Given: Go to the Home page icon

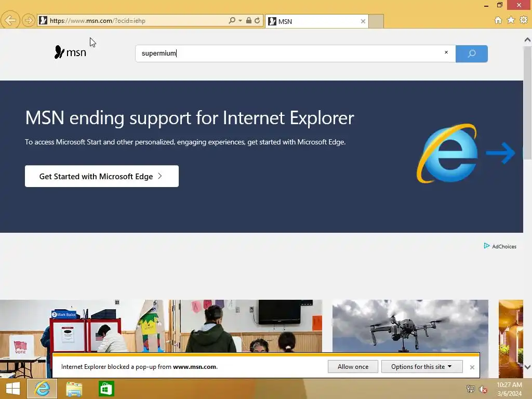Looking at the screenshot, I should click(498, 20).
